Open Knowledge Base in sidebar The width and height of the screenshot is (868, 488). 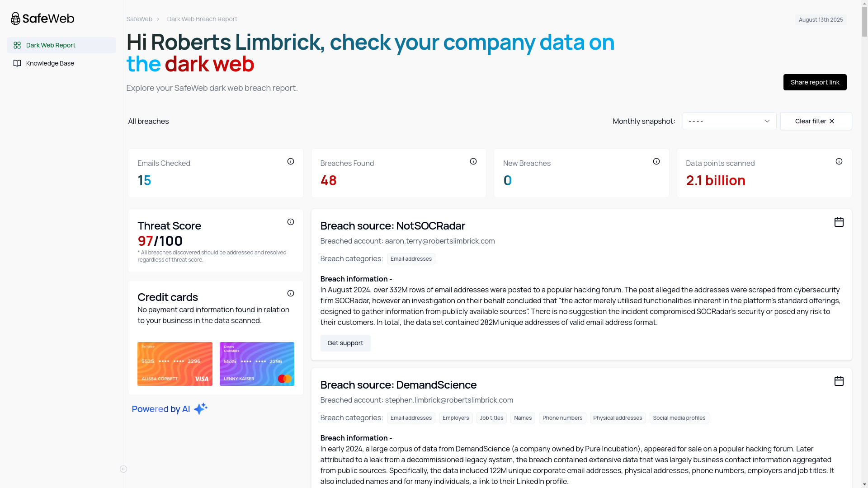pos(61,63)
